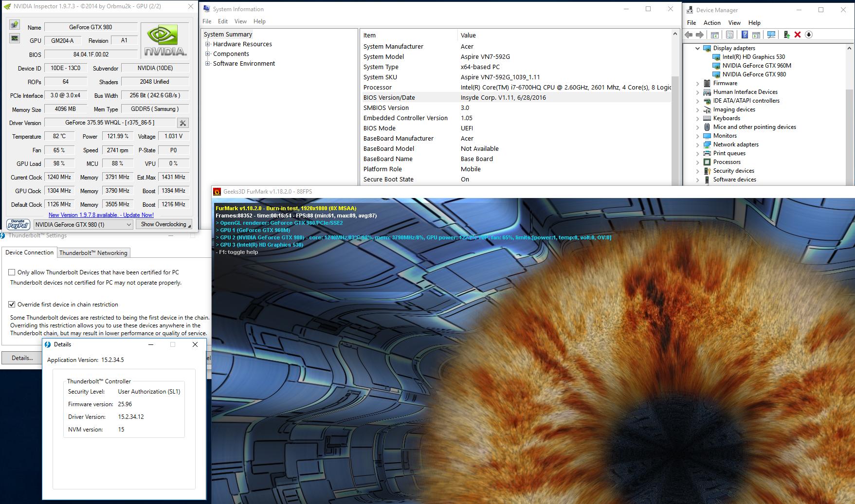Open Properties icon in Device Manager toolbar
This screenshot has width=855, height=504.
[729, 35]
